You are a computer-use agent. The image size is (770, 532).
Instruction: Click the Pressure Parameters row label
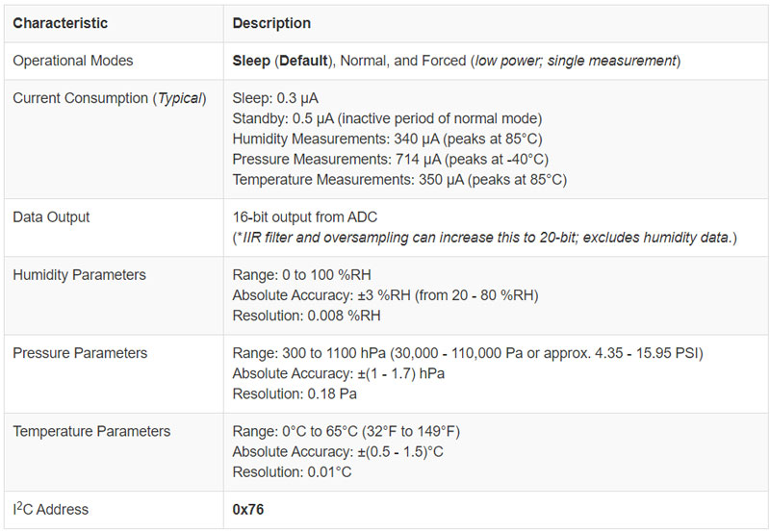click(80, 353)
